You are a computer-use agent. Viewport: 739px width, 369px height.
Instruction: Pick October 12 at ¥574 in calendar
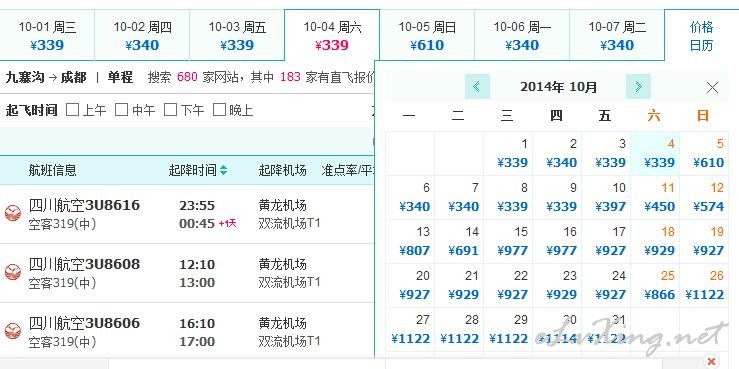704,197
